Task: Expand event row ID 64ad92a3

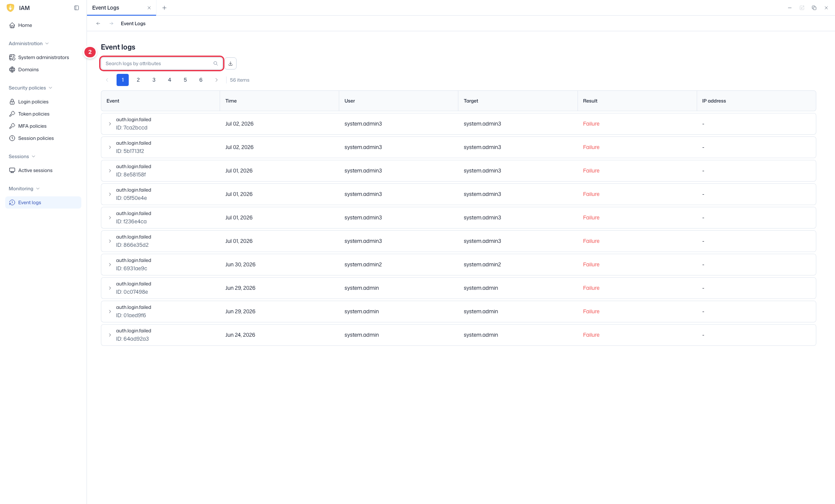Action: 110,335
